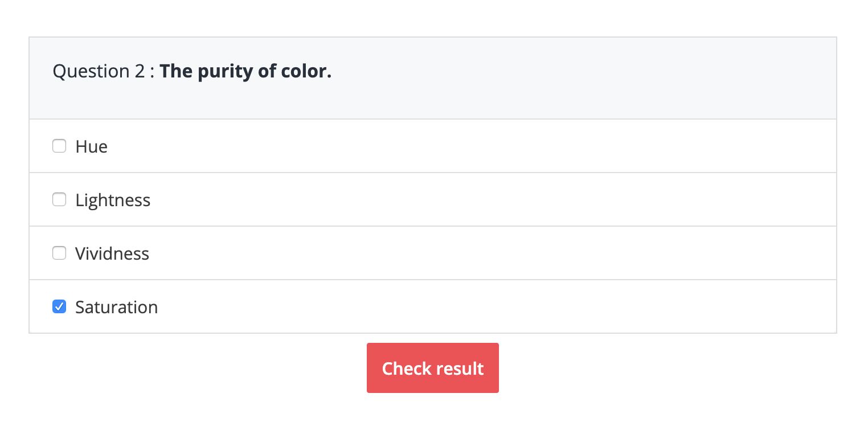Click empty space in the Hue option row

point(456,146)
